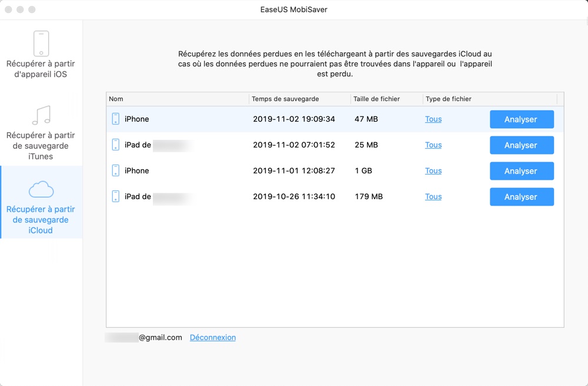
Task: Click Tous link in the 2019-10-26 backup row
Action: (433, 197)
